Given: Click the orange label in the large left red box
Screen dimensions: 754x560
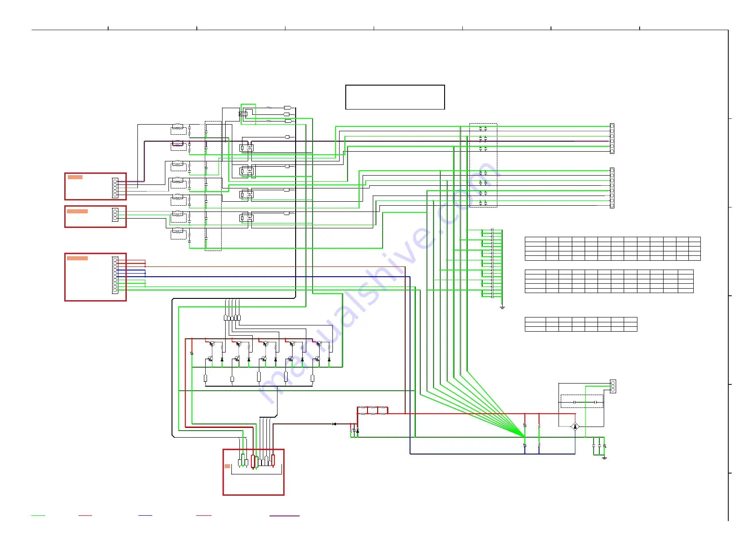Looking at the screenshot, I should 77,258.
